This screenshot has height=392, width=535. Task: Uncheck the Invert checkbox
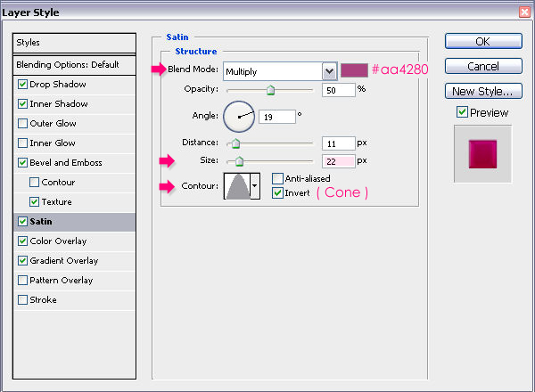(x=277, y=193)
